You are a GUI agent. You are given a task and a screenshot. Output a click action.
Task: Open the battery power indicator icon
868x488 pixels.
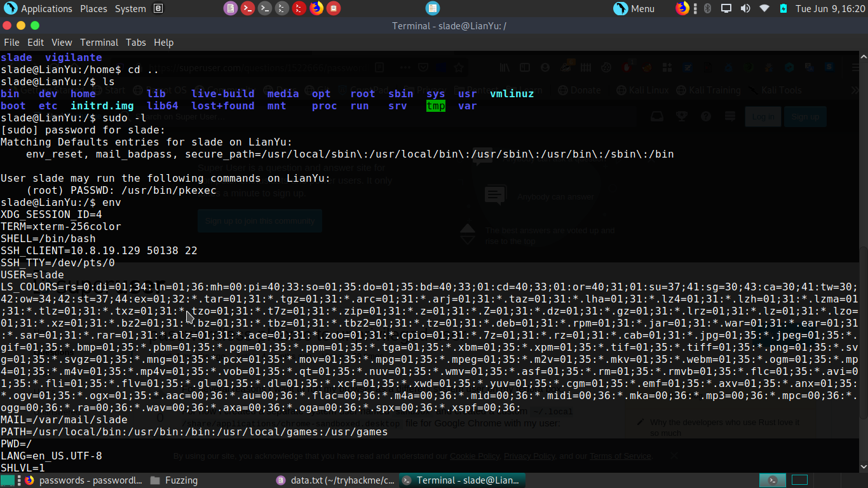pyautogui.click(x=783, y=8)
